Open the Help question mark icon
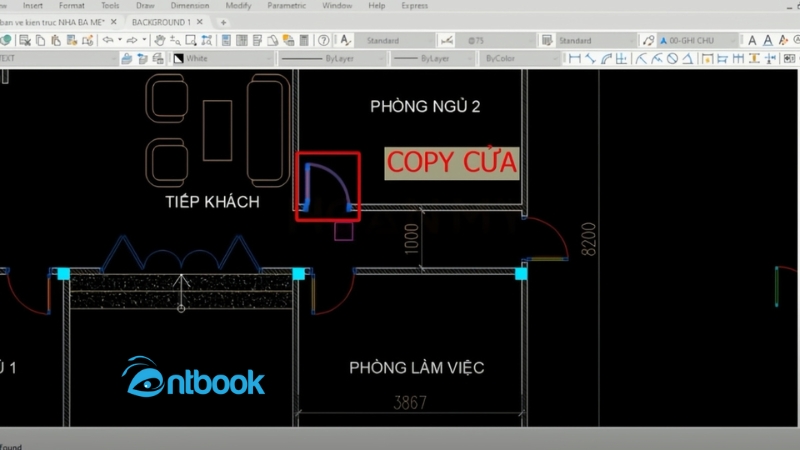The image size is (800, 450). [323, 40]
